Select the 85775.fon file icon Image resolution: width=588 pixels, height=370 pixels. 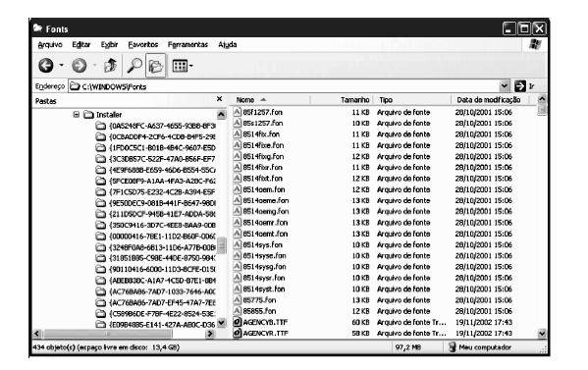click(237, 300)
